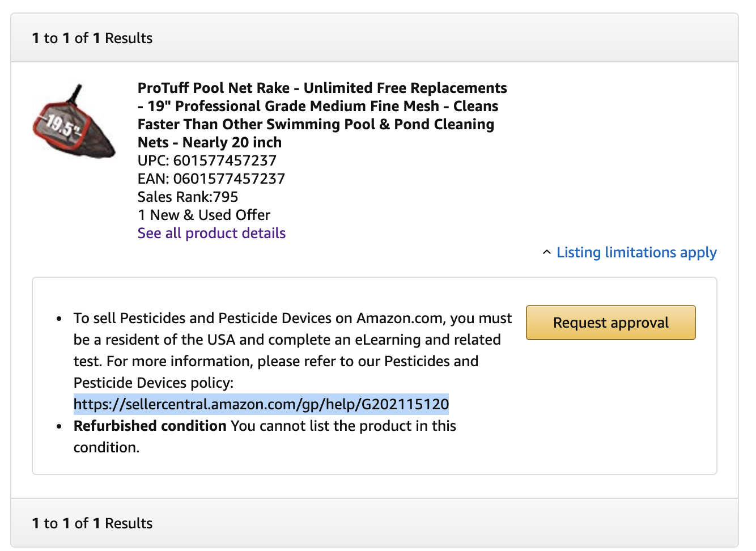This screenshot has width=756, height=551.
Task: Click the 1 New & Used Offer text
Action: (x=204, y=215)
